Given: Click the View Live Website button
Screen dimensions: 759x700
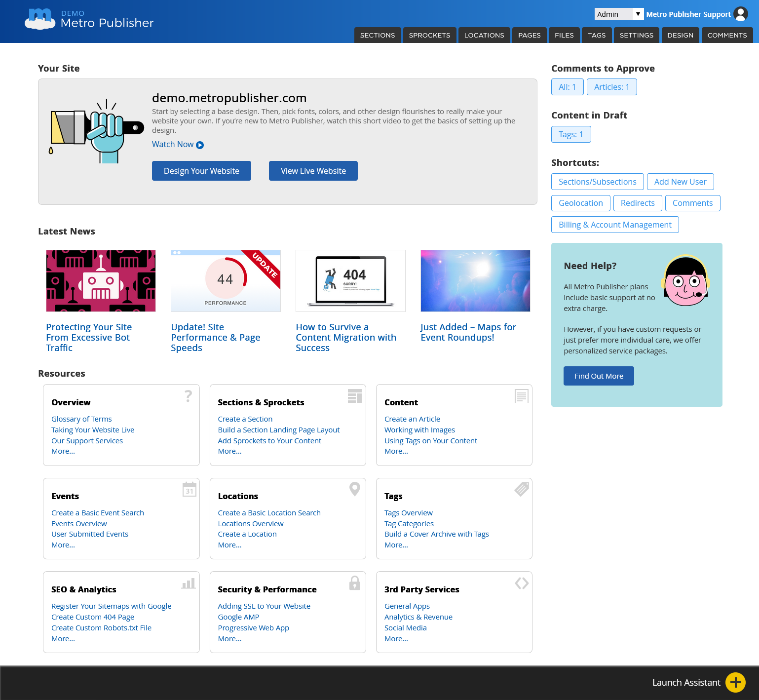Looking at the screenshot, I should pyautogui.click(x=313, y=171).
